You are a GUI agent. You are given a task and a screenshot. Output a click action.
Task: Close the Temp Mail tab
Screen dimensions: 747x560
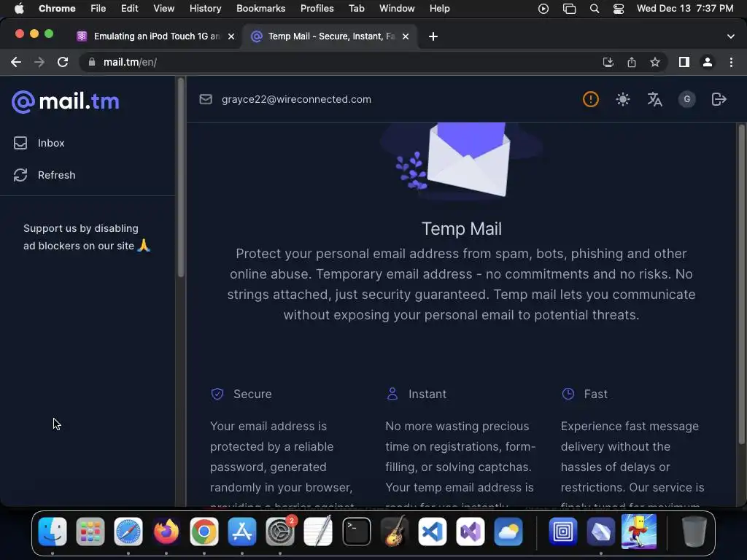[406, 36]
